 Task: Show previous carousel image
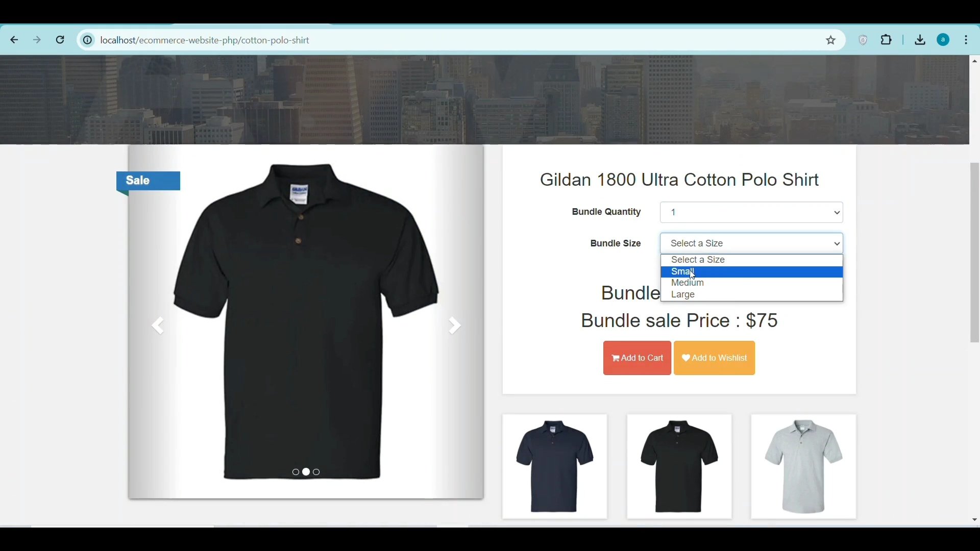coord(158,325)
